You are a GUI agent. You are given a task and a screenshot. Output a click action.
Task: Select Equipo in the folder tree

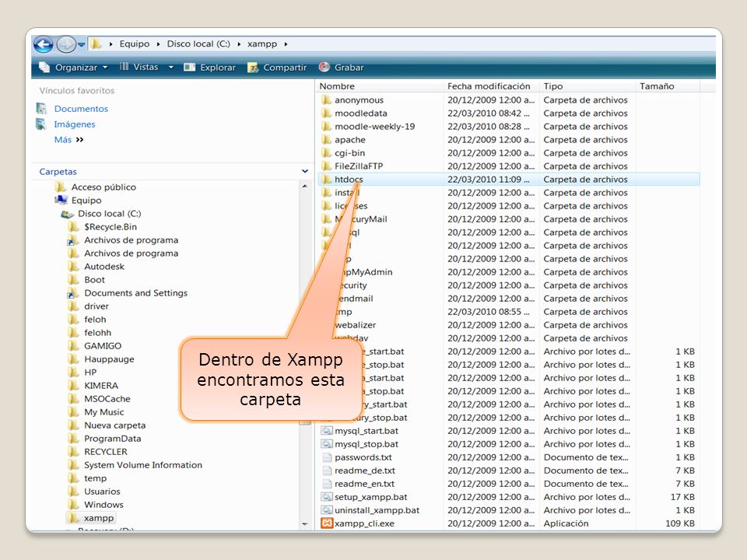[86, 201]
